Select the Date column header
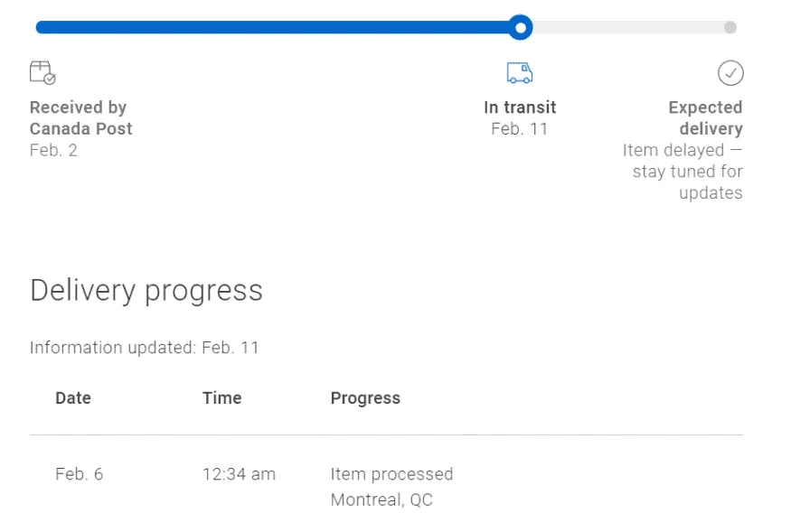The image size is (800, 532). 72,397
